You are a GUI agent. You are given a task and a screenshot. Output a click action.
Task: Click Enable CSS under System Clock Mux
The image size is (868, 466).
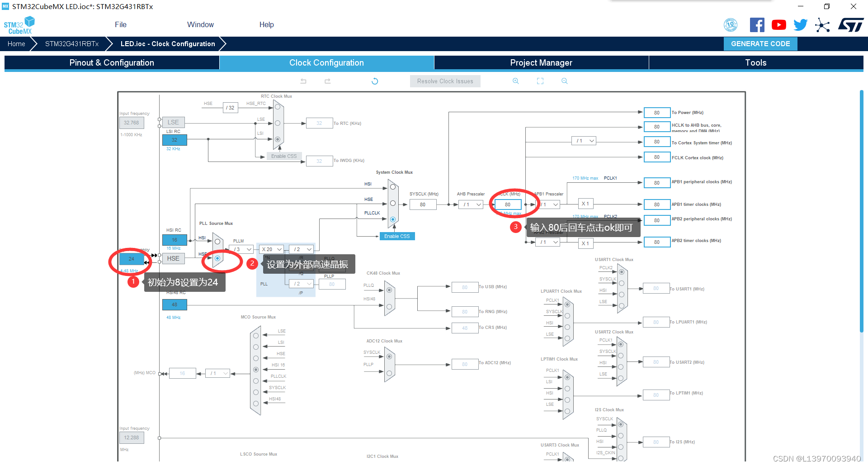coord(396,236)
